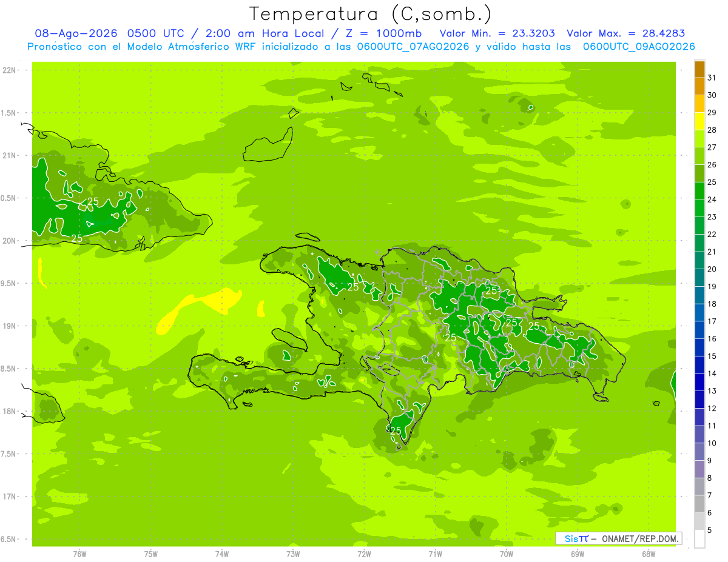Click the chart title "Temperatura (C,somb.)"
The width and height of the screenshot is (728, 562).
[371, 14]
